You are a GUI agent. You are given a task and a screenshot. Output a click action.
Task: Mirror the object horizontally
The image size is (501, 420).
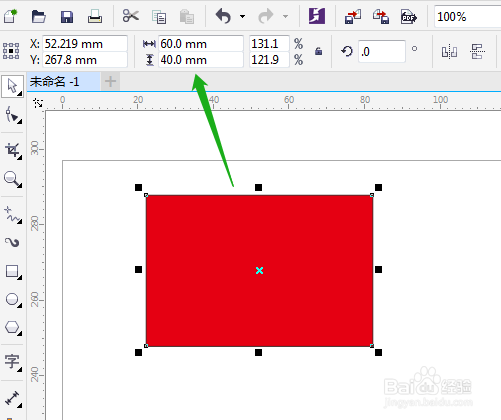(449, 52)
